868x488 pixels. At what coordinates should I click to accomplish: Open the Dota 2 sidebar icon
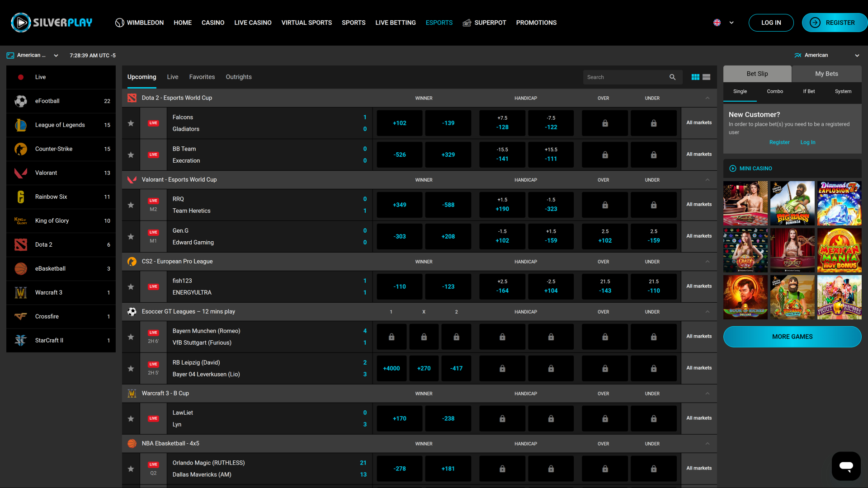point(21,244)
